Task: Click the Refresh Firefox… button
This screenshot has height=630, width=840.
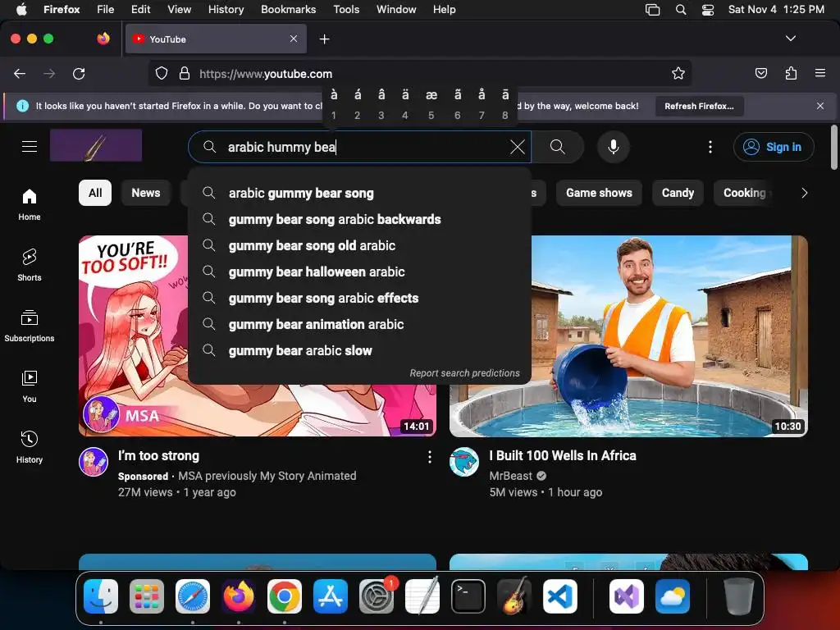Action: click(699, 106)
